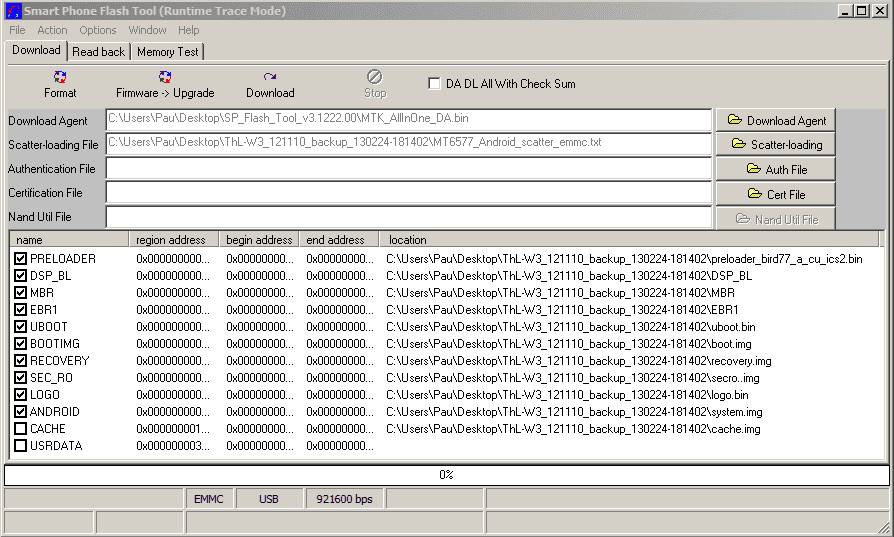Uncheck the EBR1 partition checkbox

click(x=21, y=310)
